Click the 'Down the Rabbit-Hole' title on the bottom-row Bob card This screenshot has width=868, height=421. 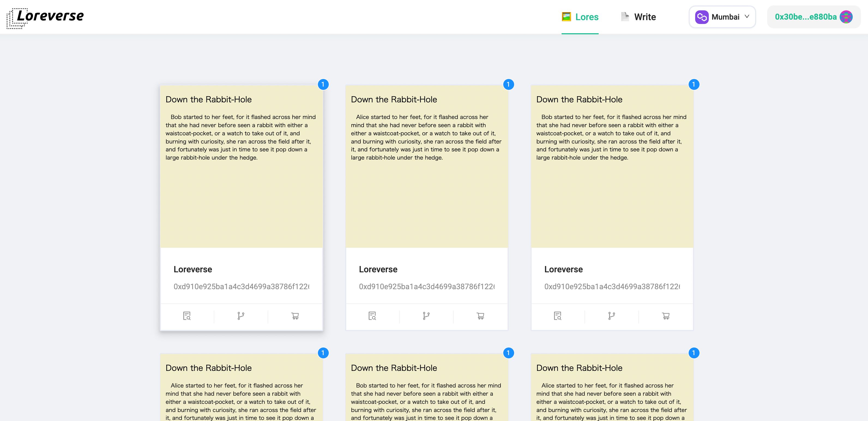coord(394,368)
